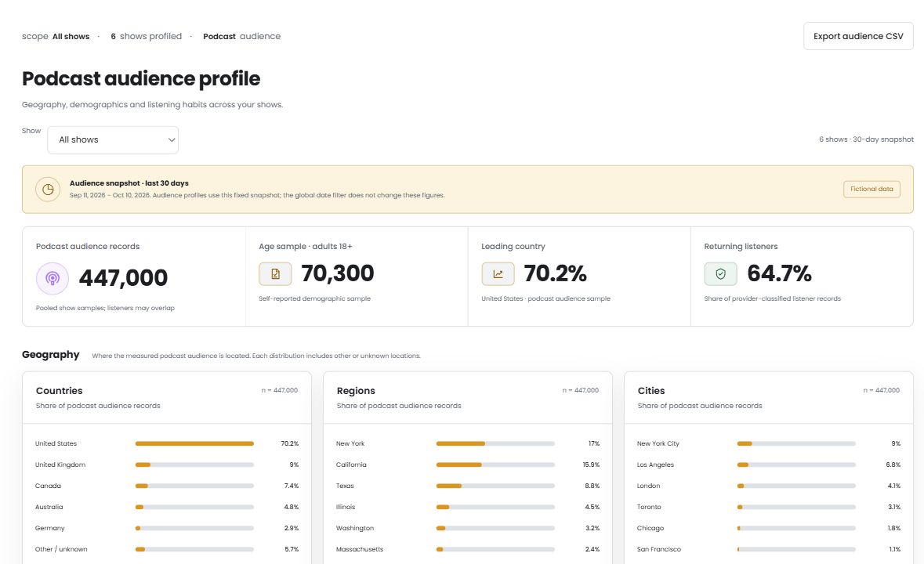Click the clock icon in Audience snapshot banner

point(48,190)
